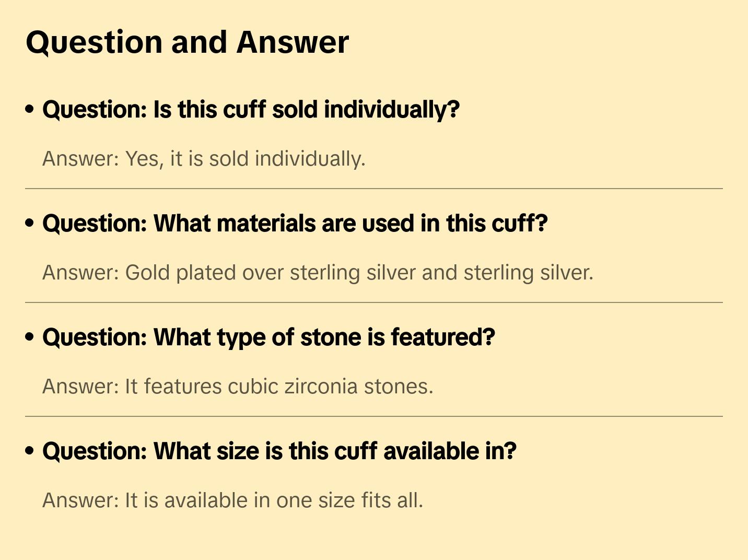Click divider line below sold individually answer

[x=374, y=189]
